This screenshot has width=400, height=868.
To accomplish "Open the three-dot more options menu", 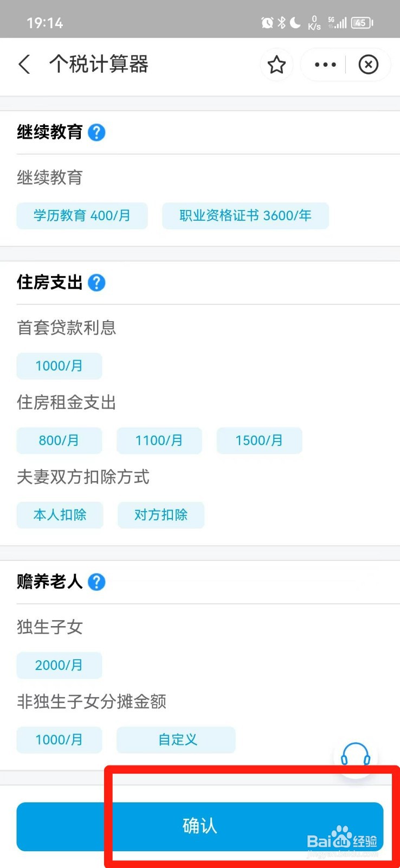I will [325, 65].
